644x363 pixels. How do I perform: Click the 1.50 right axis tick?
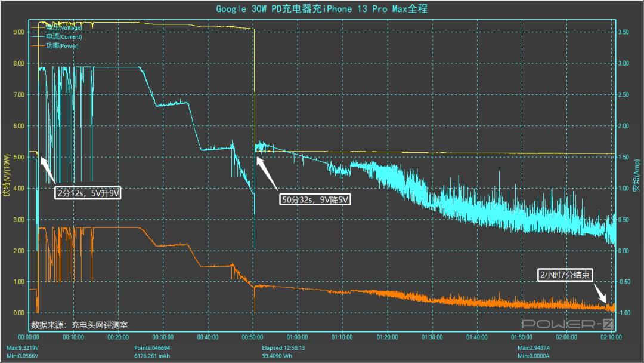[x=624, y=158]
